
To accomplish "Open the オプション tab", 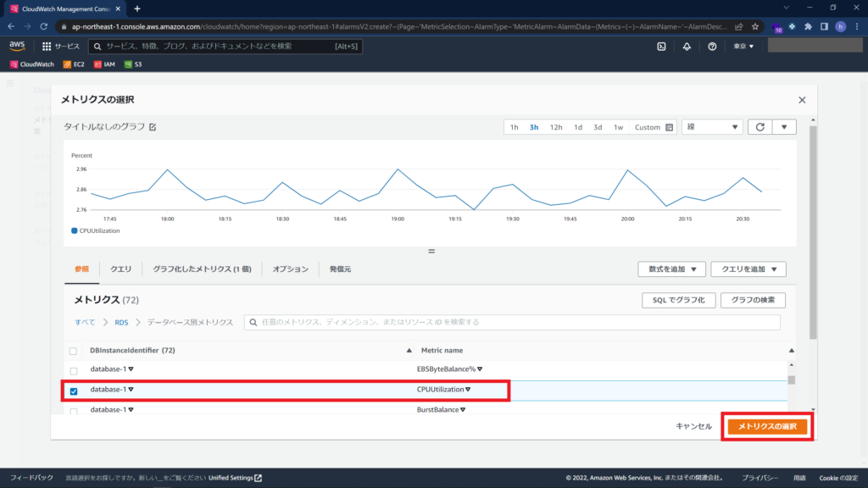I will tap(291, 268).
